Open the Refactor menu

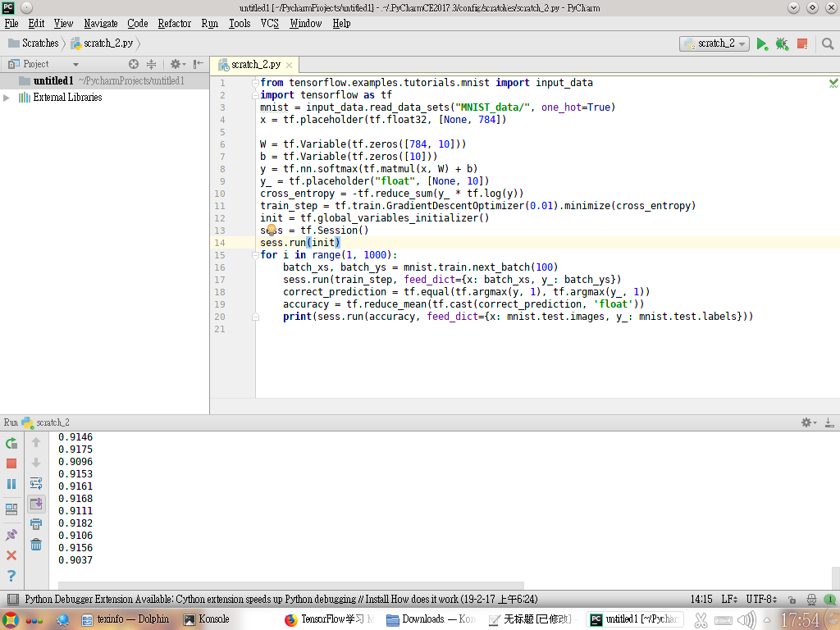pos(174,24)
